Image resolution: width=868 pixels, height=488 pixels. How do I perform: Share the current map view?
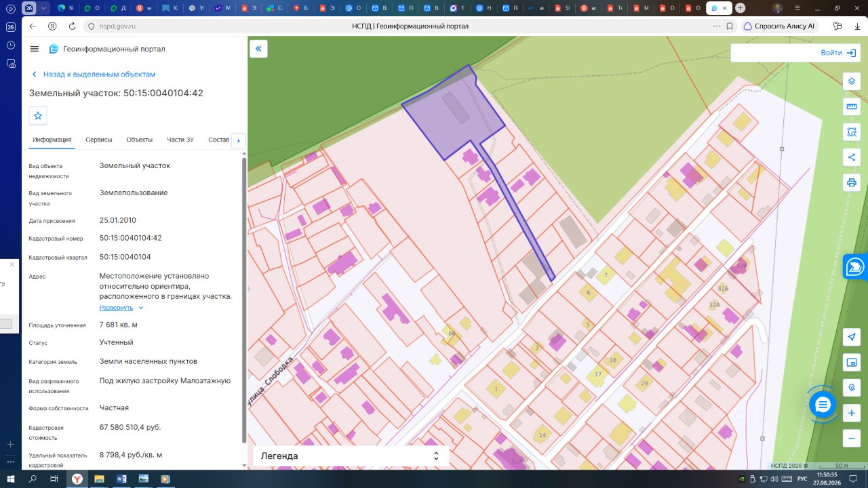[x=852, y=157]
